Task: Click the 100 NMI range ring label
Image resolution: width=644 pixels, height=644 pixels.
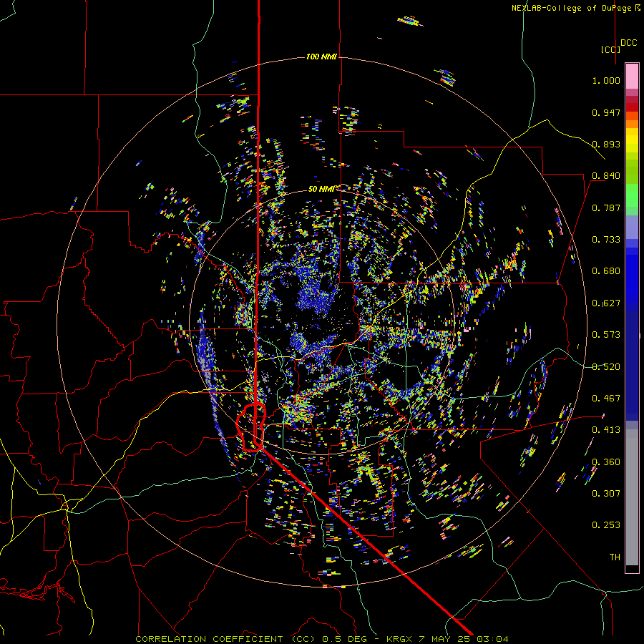Action: [x=321, y=57]
